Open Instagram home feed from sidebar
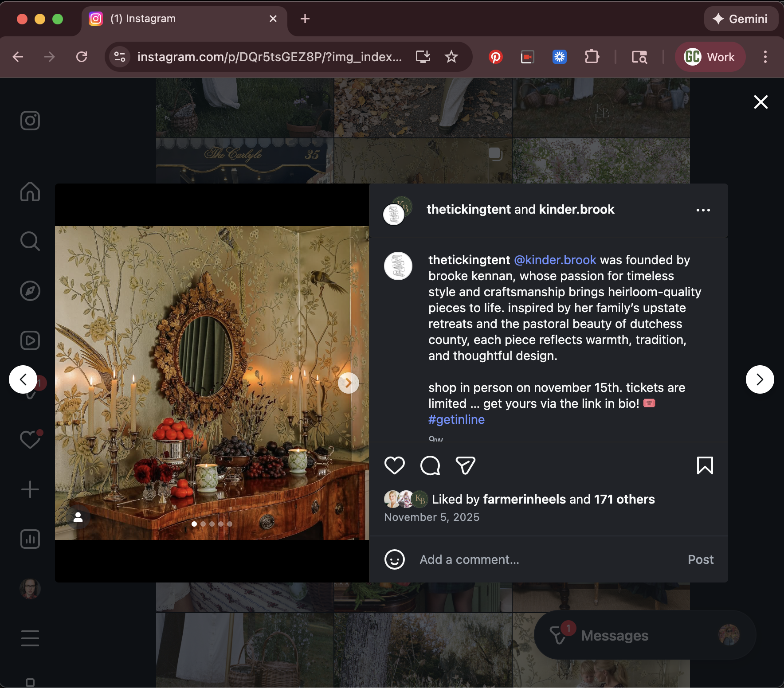 click(30, 192)
